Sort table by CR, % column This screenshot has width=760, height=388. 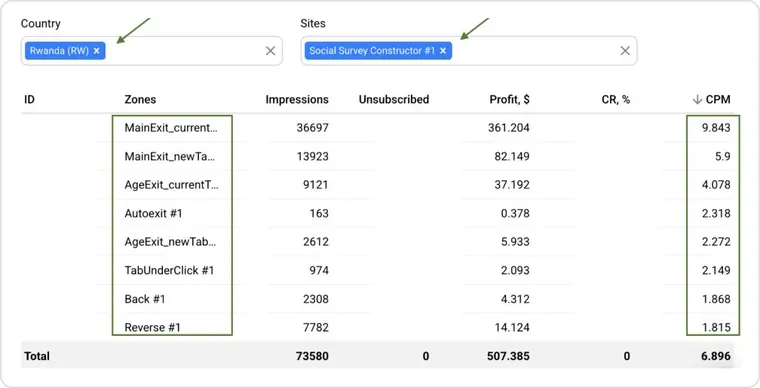pyautogui.click(x=616, y=100)
